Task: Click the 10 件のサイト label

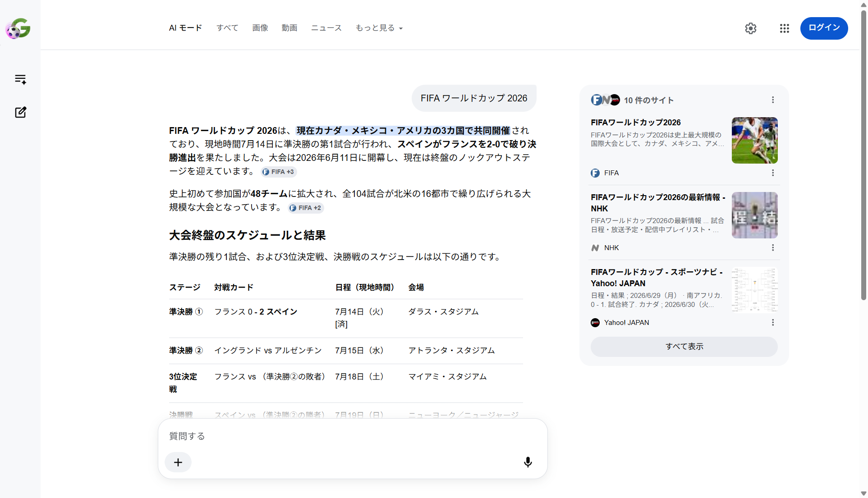Action: tap(648, 101)
